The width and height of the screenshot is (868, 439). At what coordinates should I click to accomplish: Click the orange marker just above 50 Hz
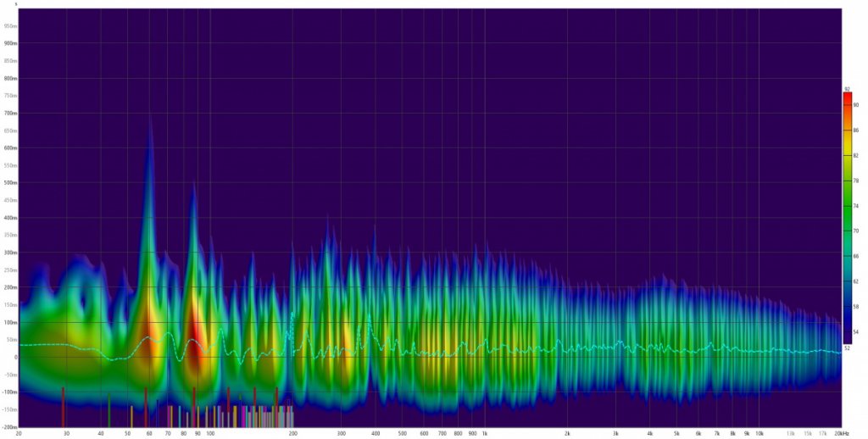[x=131, y=416]
